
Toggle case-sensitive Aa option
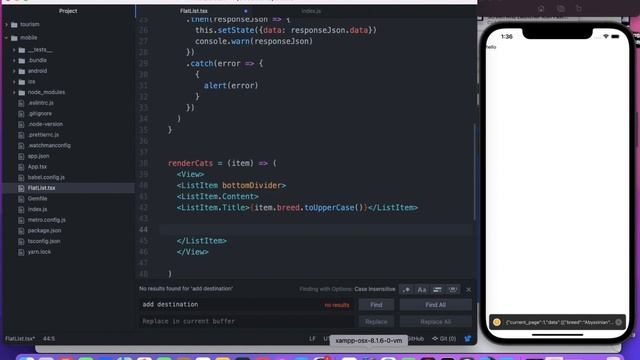pos(422,289)
